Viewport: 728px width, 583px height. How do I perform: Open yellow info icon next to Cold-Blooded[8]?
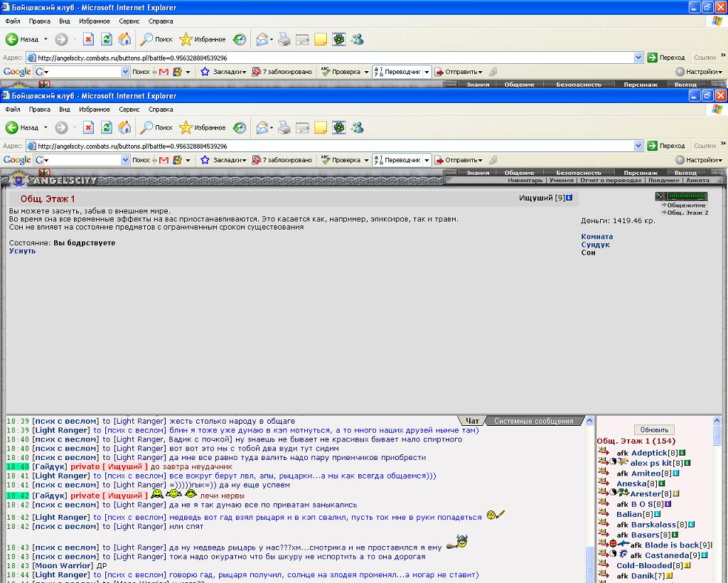(687, 565)
